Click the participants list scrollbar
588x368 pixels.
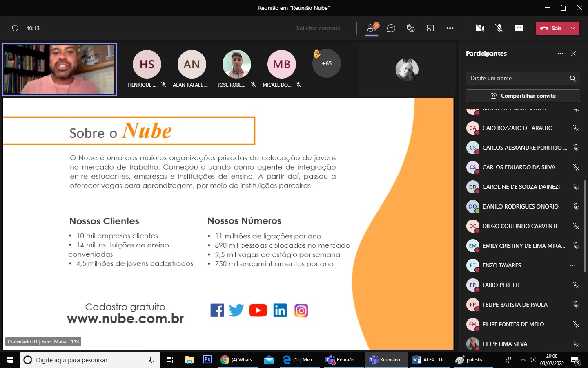(x=585, y=226)
